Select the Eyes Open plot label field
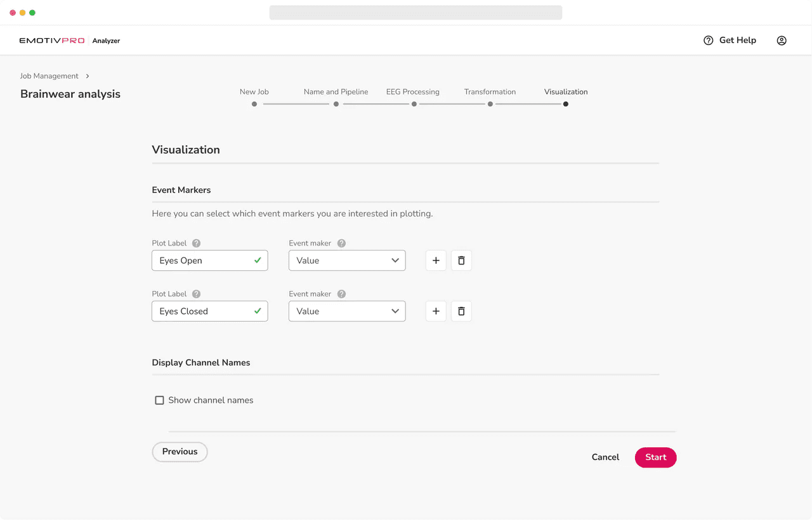 pos(203,260)
